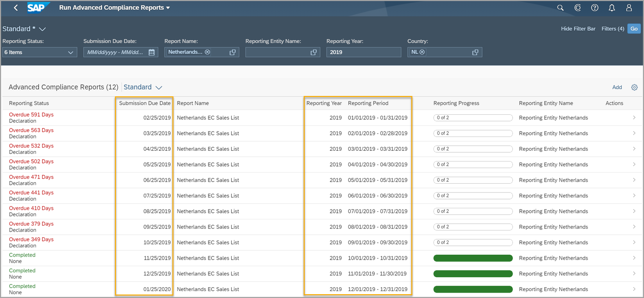Open details arrow for 04/01/2019 - 04/30/2019 row
Screen dimensions: 644x298
(x=634, y=165)
